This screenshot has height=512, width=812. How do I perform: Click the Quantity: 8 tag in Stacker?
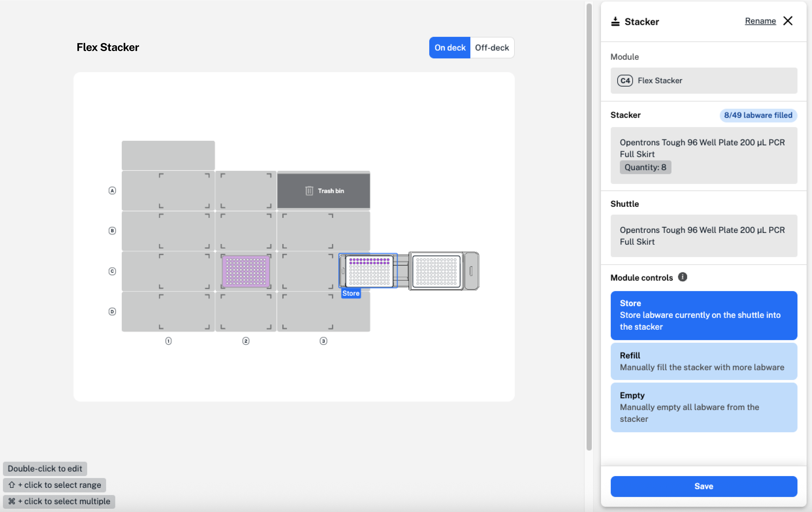point(645,167)
